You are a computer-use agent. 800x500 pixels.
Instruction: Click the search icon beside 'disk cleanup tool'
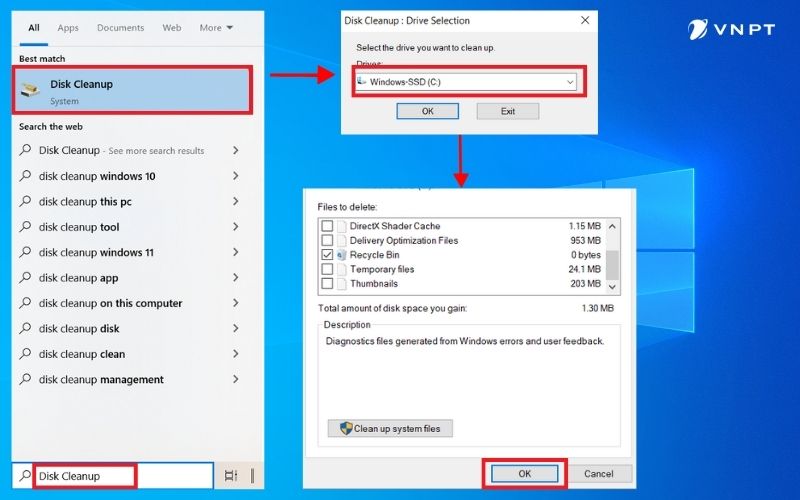[27, 227]
